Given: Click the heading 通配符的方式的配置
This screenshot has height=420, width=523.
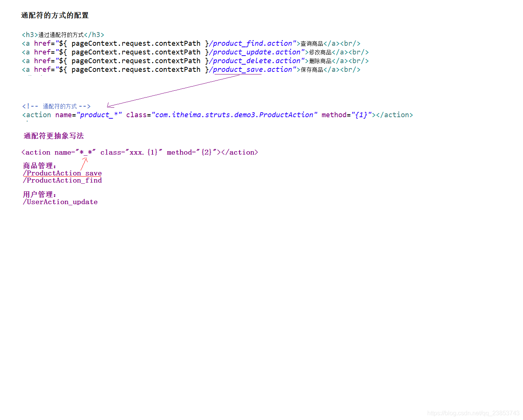Looking at the screenshot, I should pos(55,15).
